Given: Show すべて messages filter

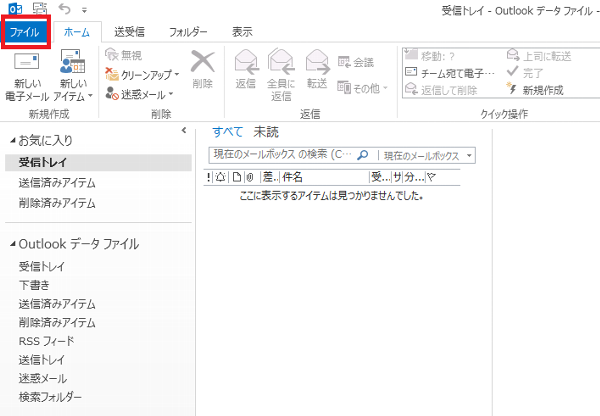Looking at the screenshot, I should point(228,132).
